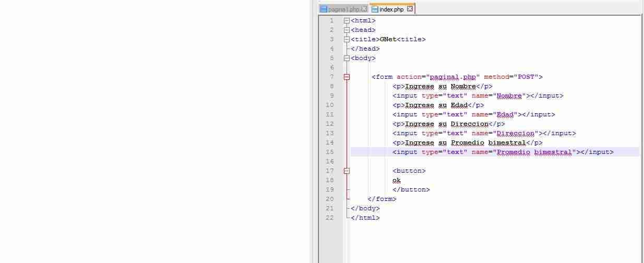Select the index.php tab
The height and width of the screenshot is (263, 644).
pyautogui.click(x=392, y=9)
